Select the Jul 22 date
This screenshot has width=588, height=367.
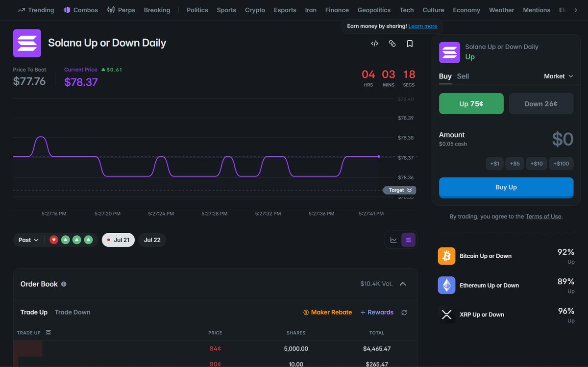(152, 240)
